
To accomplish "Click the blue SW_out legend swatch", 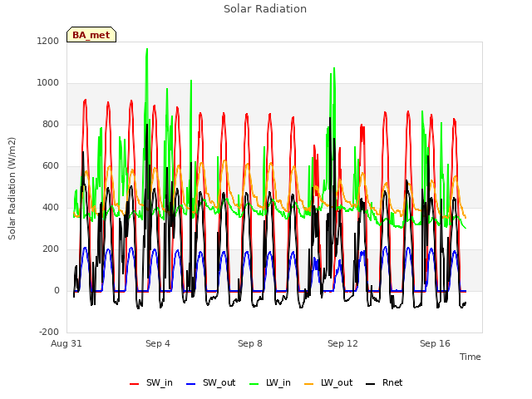I will coord(191,384).
